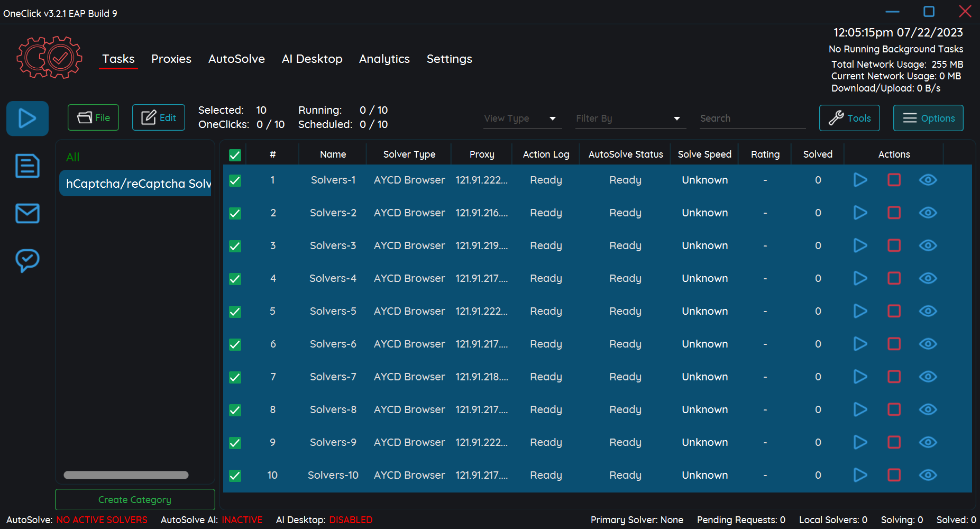Click inside the Search field
The width and height of the screenshot is (980, 529).
coord(751,118)
